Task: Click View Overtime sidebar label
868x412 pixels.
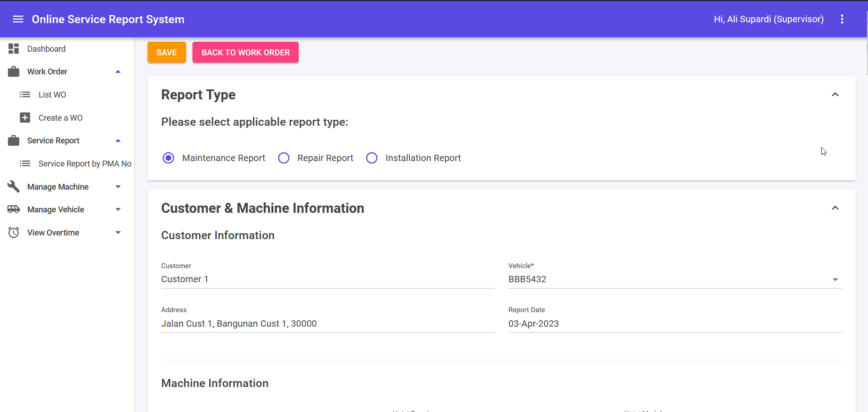Action: [53, 233]
